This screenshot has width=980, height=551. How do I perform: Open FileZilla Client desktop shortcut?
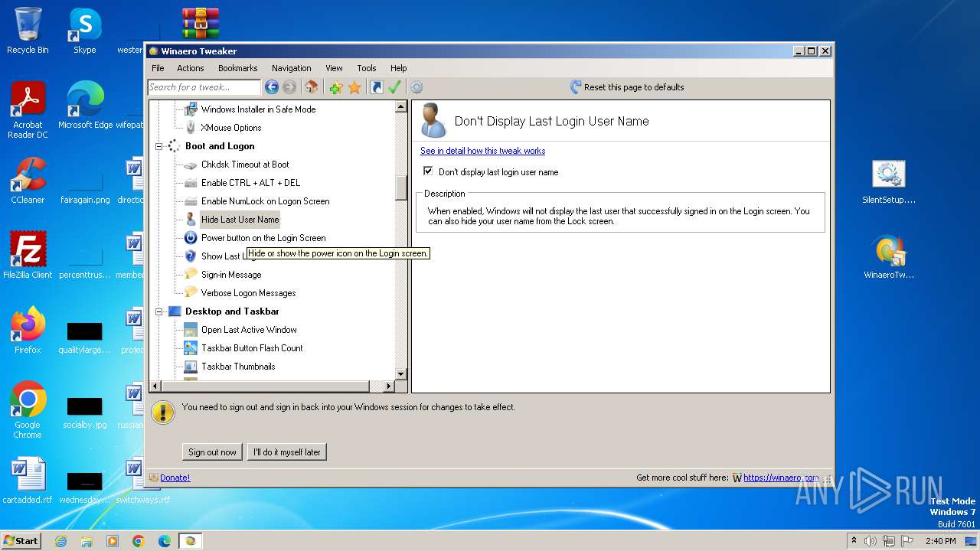pos(28,256)
